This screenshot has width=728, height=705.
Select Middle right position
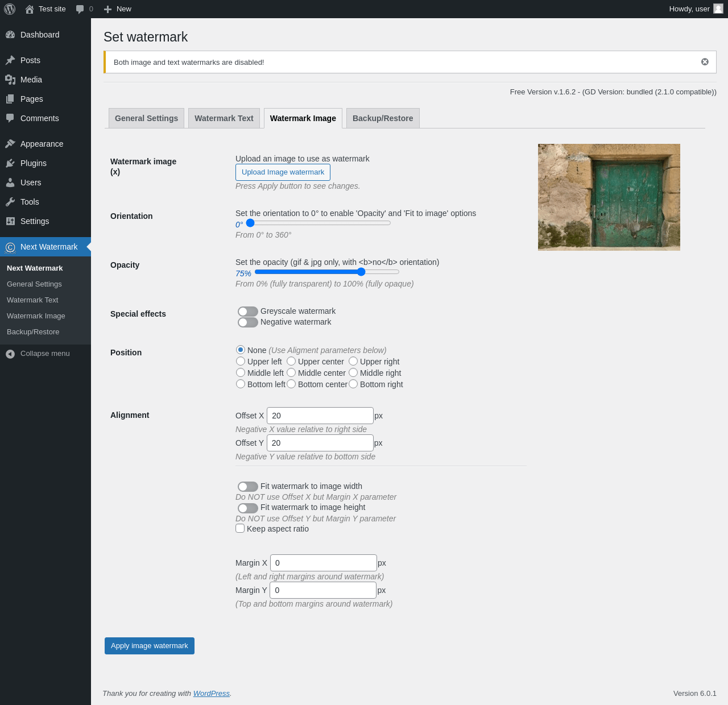(x=353, y=372)
